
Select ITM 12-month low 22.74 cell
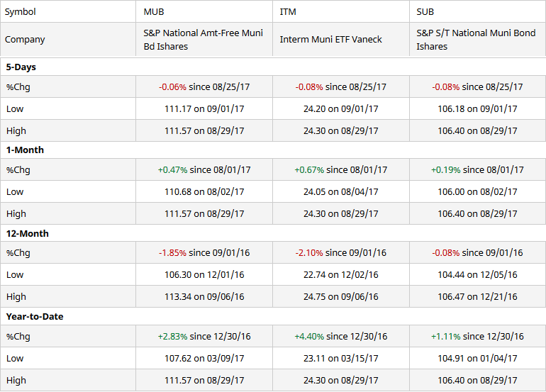click(341, 274)
